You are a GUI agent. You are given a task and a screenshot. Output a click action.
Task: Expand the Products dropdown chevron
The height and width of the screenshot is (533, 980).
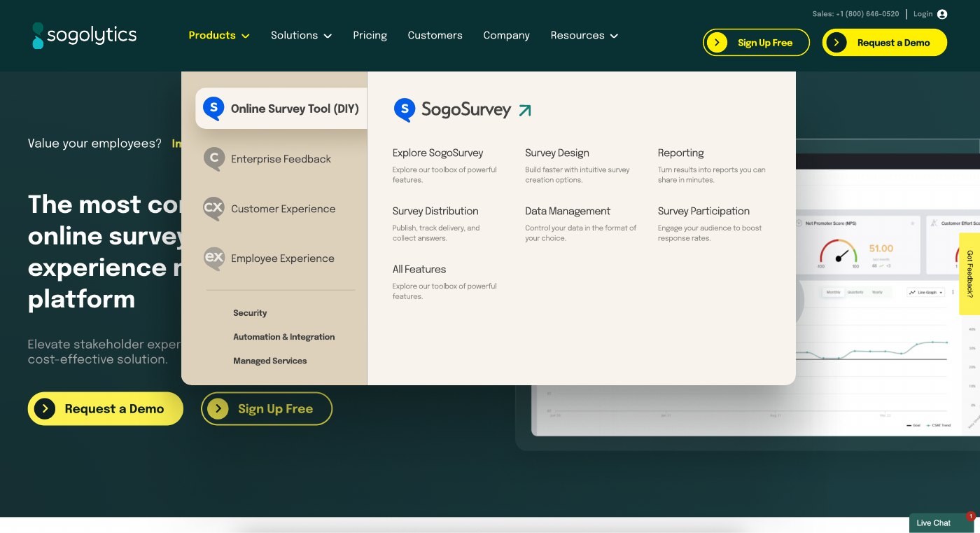[x=246, y=36]
